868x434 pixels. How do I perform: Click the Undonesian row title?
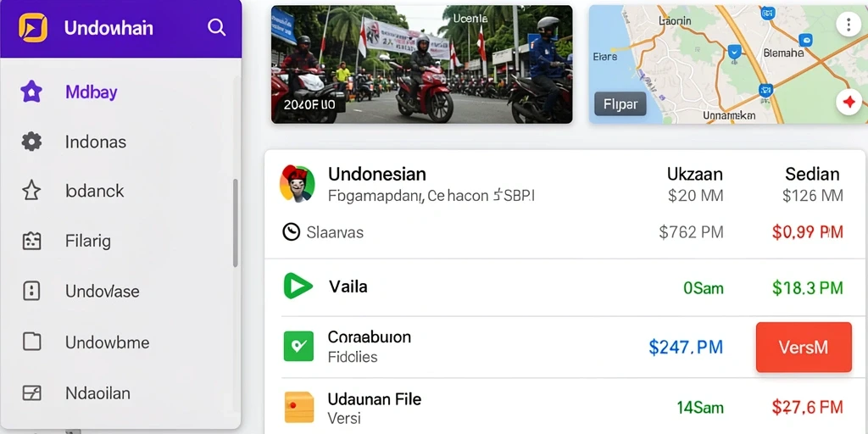coord(377,174)
